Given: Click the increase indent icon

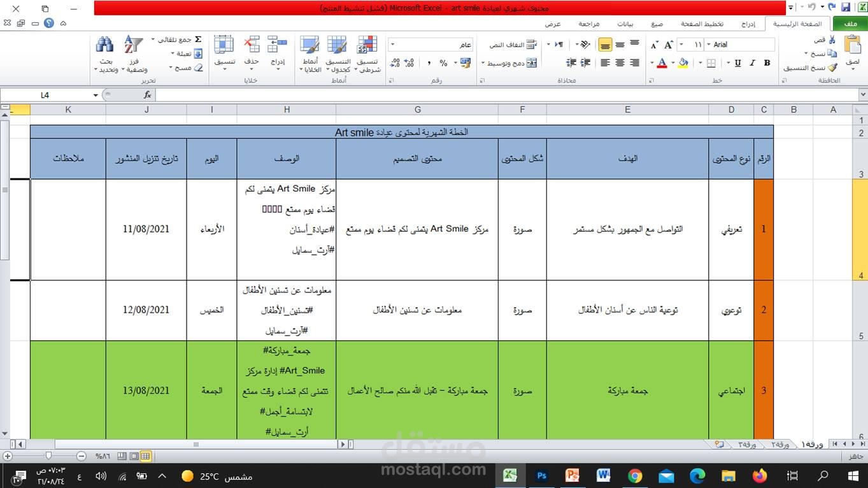Looking at the screenshot, I should click(571, 63).
